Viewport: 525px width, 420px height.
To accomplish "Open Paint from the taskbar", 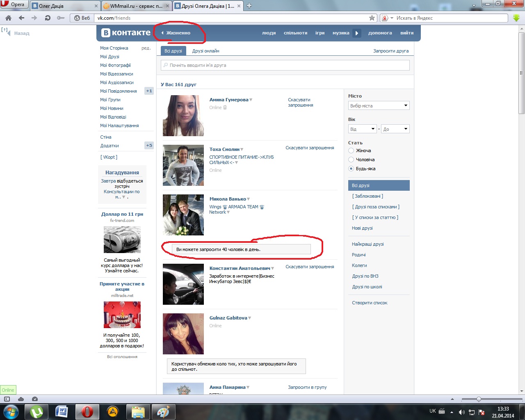I will tap(163, 412).
